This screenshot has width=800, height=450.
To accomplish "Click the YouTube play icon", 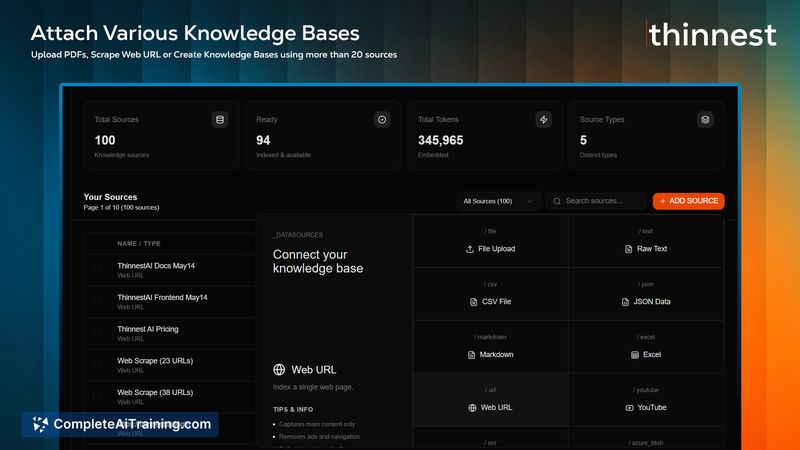I will point(629,408).
